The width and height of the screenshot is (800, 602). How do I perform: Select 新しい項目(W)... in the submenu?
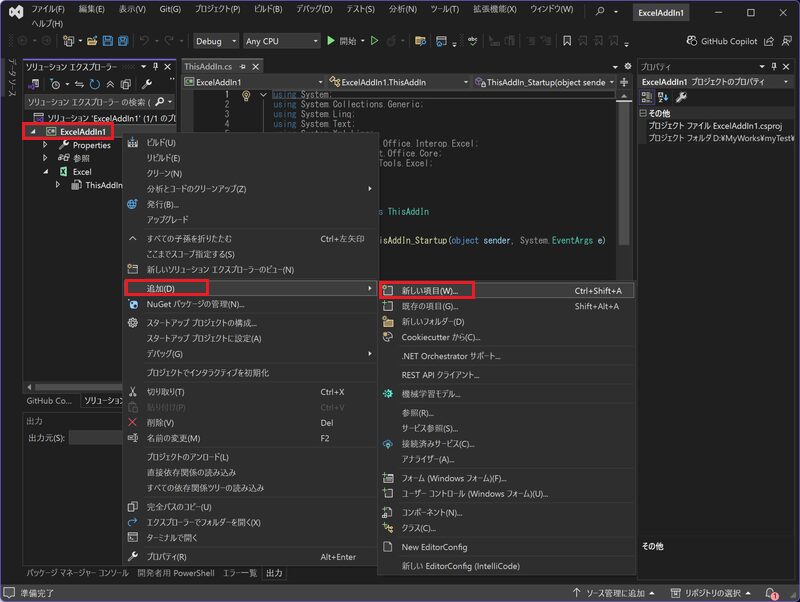coord(428,291)
